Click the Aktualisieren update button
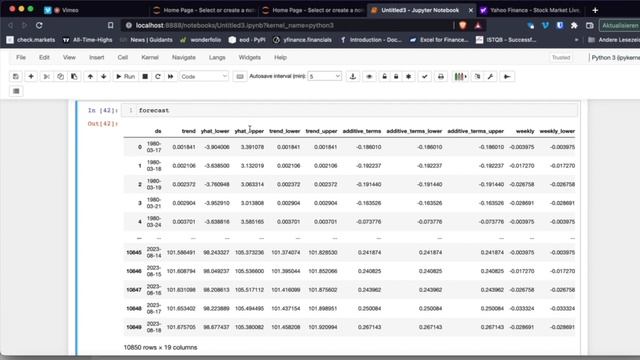640x360 pixels. pyautogui.click(x=620, y=25)
